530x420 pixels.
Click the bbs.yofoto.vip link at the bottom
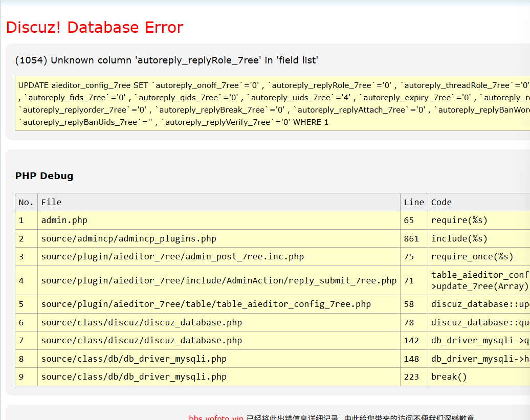pyautogui.click(x=216, y=417)
